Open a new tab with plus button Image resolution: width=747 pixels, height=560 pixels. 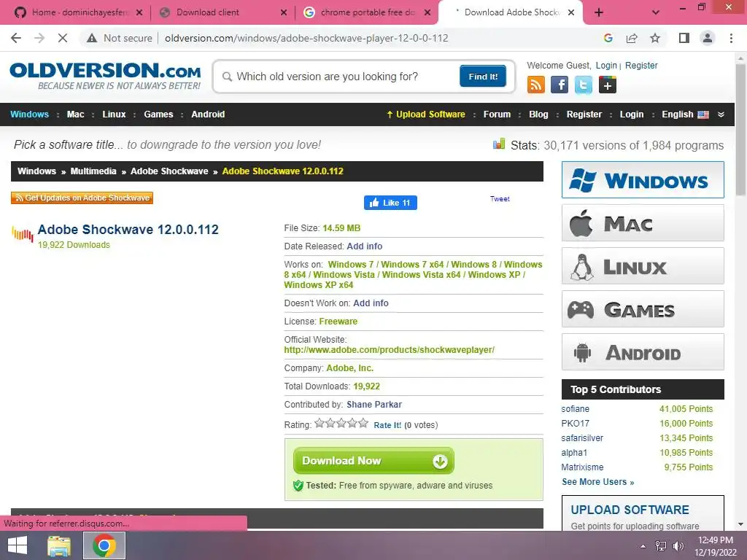click(599, 12)
